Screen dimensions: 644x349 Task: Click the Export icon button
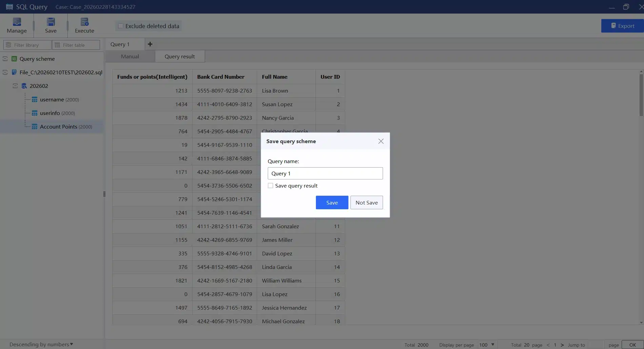pos(613,26)
